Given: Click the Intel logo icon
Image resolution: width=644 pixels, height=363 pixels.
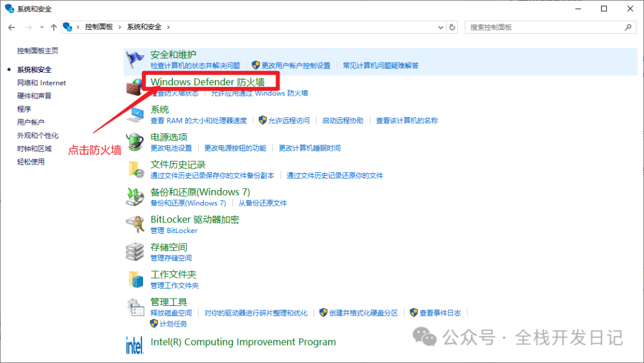Looking at the screenshot, I should (134, 345).
